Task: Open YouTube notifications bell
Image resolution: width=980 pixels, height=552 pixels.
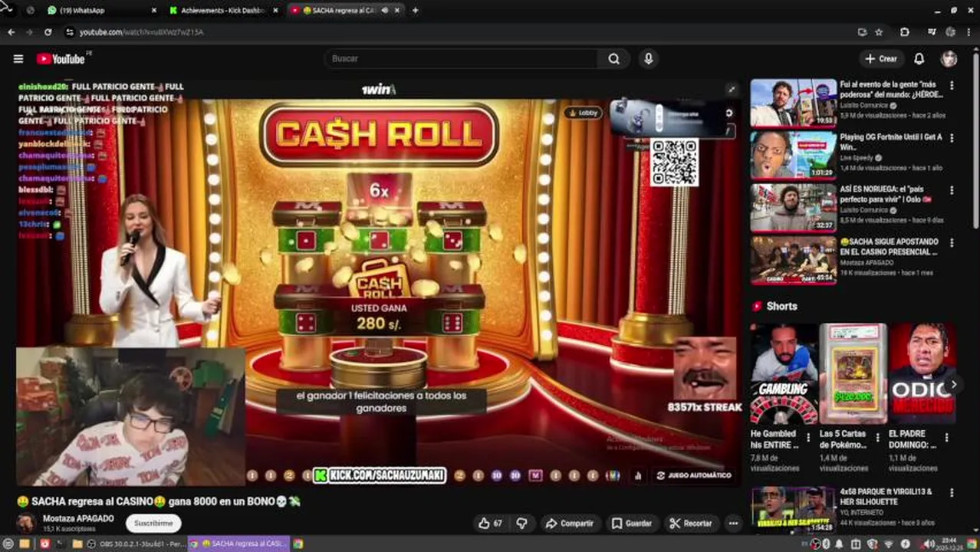Action: pyautogui.click(x=919, y=58)
